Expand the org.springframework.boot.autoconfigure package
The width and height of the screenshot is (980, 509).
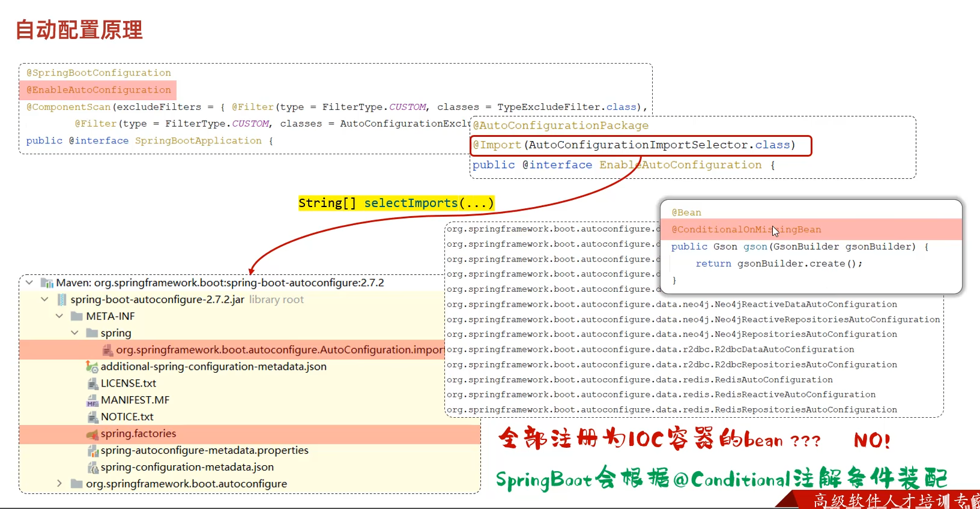click(59, 483)
